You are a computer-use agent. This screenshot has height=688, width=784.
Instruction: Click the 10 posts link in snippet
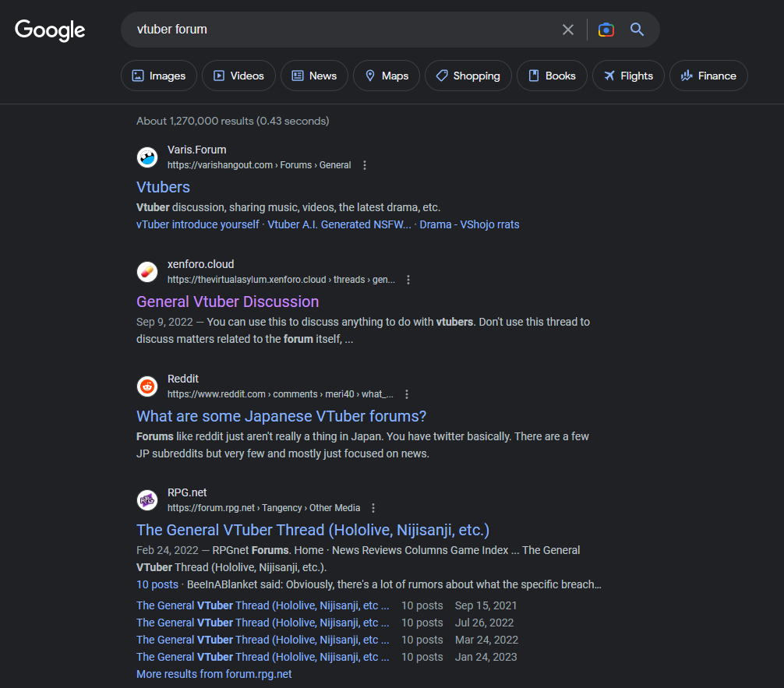click(x=157, y=584)
